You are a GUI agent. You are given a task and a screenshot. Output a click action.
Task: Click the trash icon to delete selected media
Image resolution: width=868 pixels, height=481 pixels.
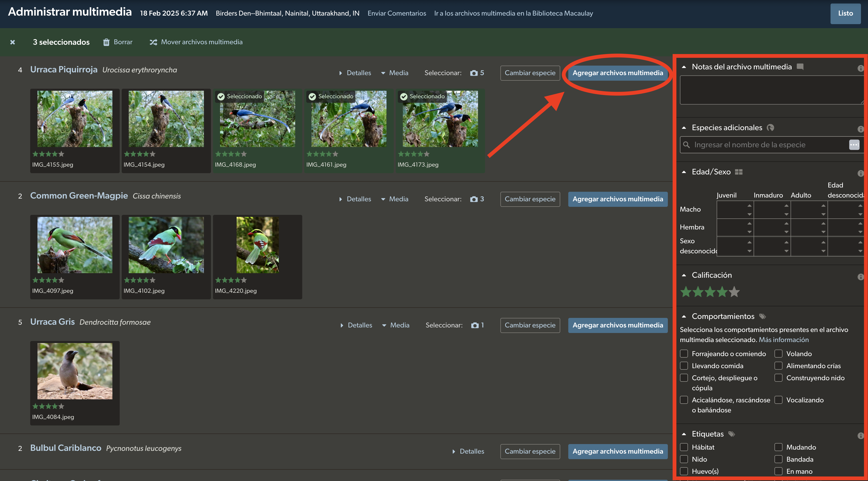click(106, 42)
